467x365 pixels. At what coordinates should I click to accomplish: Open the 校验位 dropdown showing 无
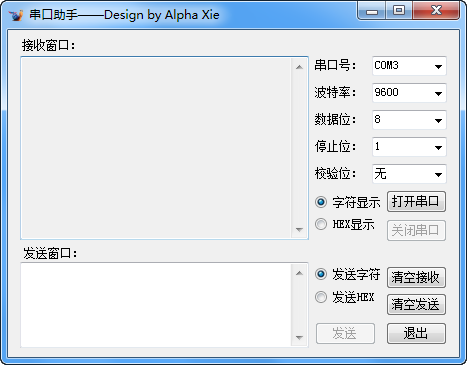[x=409, y=174]
